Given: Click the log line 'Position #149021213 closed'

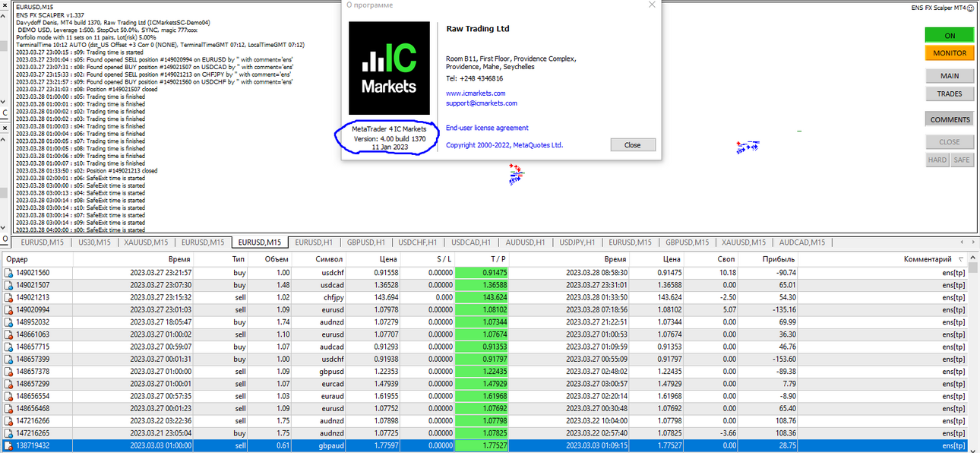Looking at the screenshot, I should pyautogui.click(x=87, y=171).
